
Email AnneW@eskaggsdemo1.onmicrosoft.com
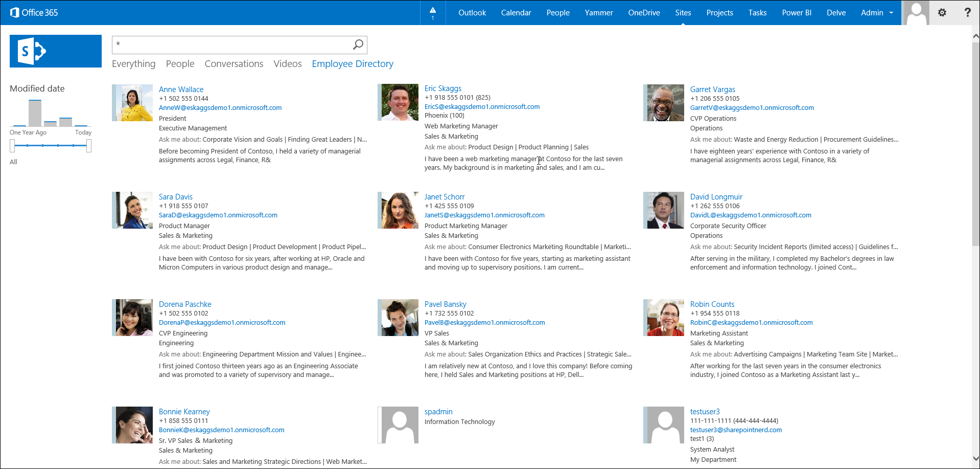220,107
